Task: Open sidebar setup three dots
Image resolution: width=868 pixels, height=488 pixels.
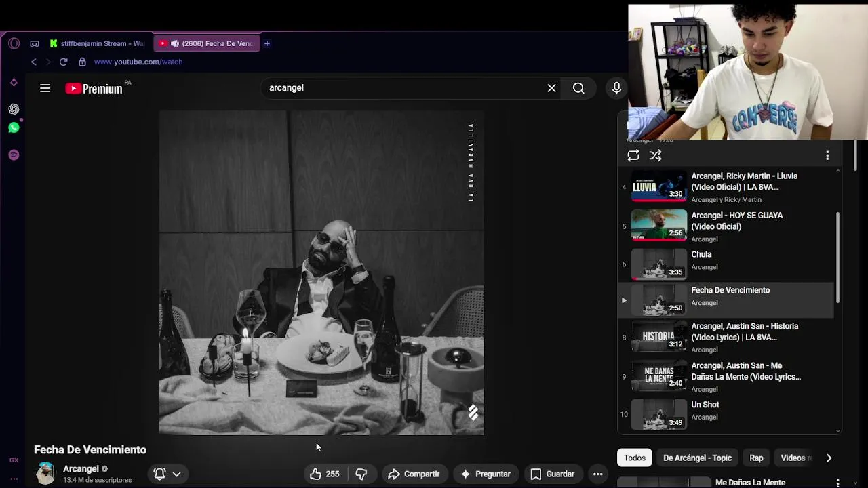Action: [x=14, y=479]
